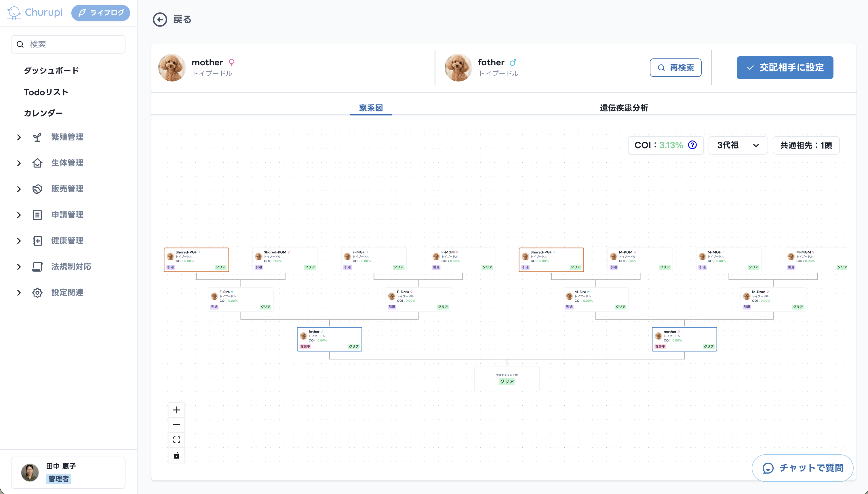Click the 設定関連 gear icon
868x494 pixels.
point(37,292)
